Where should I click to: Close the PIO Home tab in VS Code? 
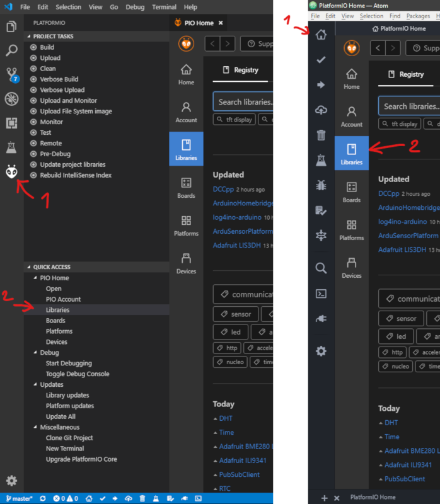coord(221,23)
